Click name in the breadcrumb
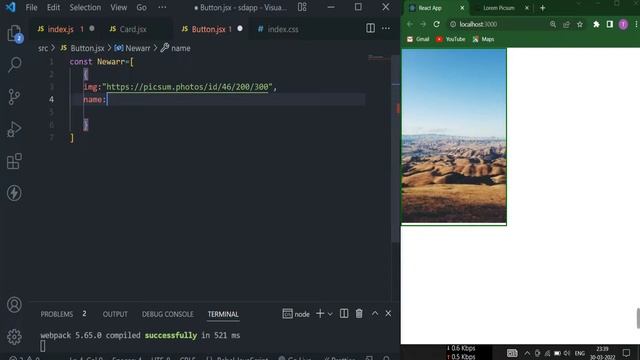Viewport: 640px width, 360px height. (x=180, y=48)
